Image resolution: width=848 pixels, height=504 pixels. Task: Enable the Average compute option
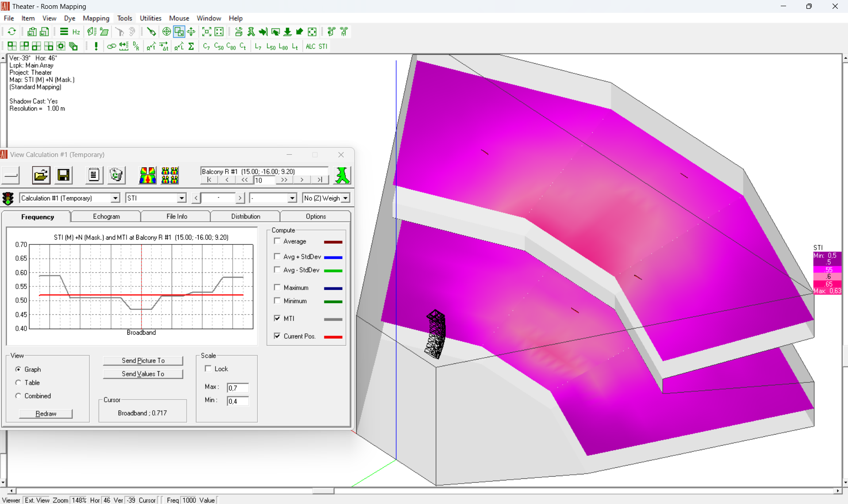point(277,241)
